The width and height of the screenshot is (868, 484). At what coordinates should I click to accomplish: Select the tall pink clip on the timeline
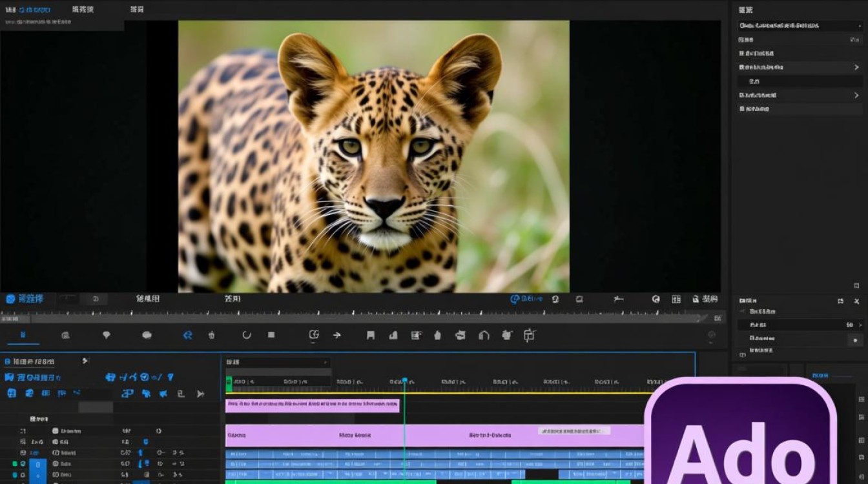(435, 435)
